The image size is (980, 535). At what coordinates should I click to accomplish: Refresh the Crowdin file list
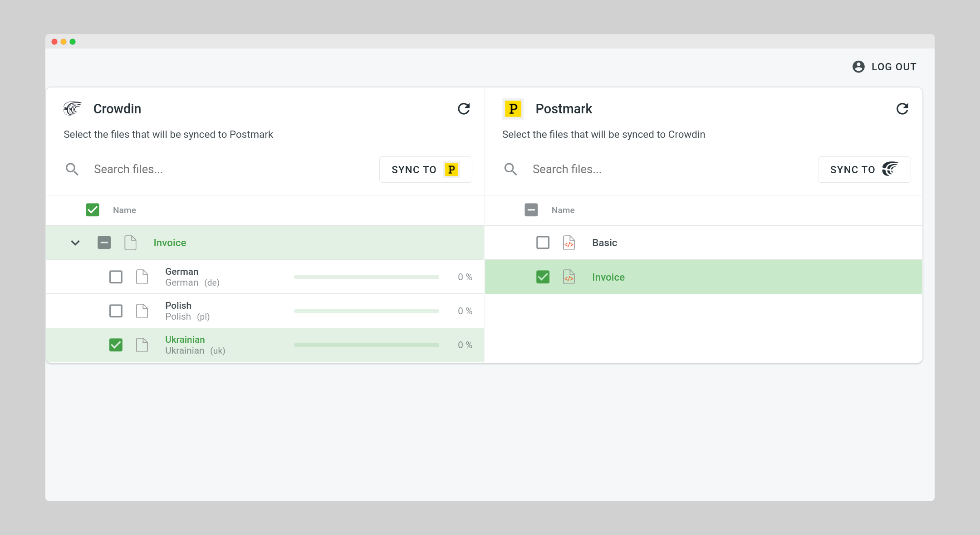coord(464,109)
